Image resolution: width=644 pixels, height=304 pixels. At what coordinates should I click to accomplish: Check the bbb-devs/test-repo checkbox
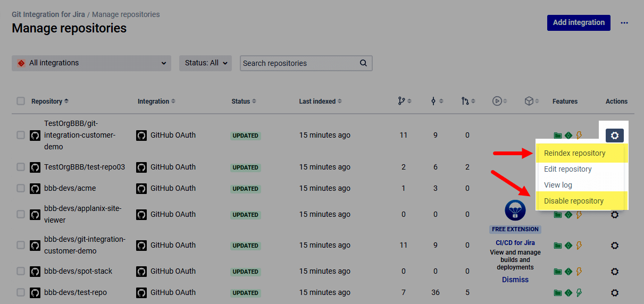[x=21, y=292]
